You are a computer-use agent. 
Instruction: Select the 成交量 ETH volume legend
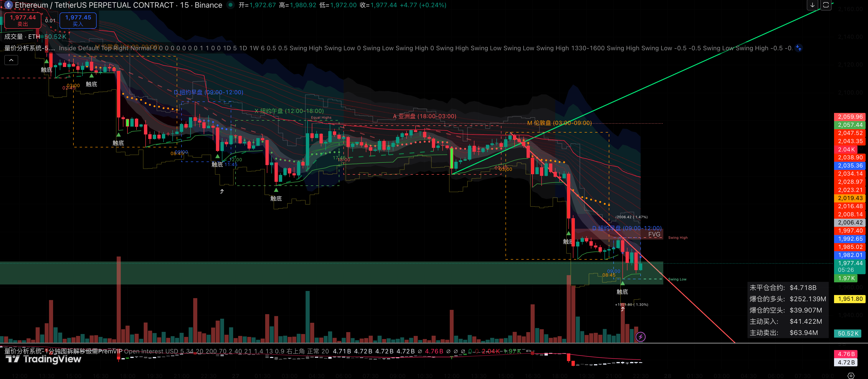click(22, 36)
